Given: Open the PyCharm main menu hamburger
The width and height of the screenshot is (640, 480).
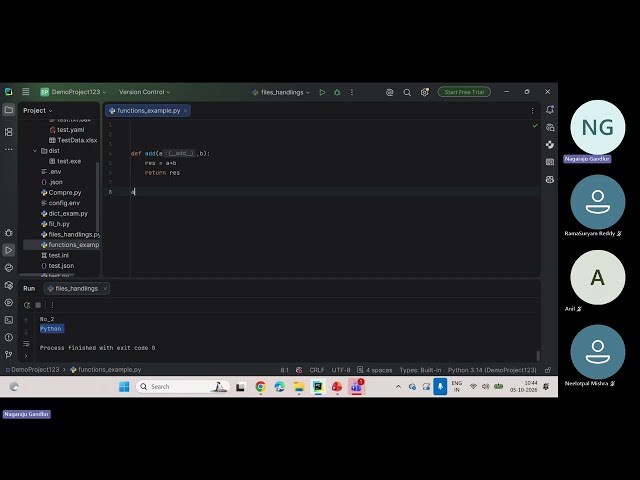Looking at the screenshot, I should 26,92.
